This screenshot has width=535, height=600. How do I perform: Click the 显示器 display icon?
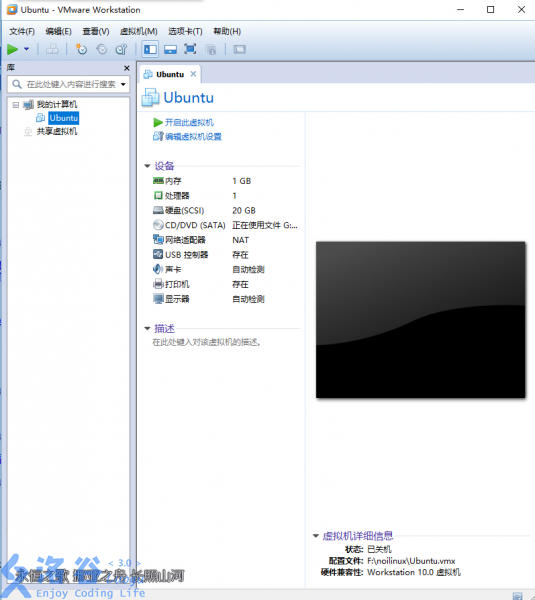click(158, 299)
